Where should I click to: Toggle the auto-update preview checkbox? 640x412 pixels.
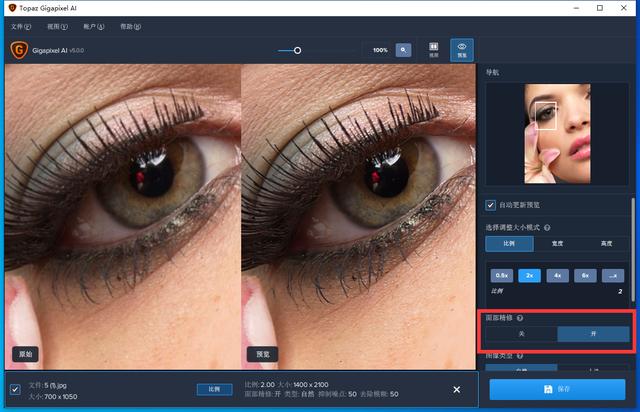491,205
